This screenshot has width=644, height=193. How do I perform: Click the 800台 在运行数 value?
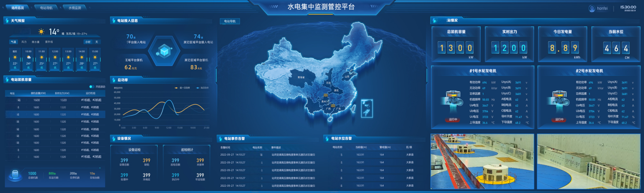pyautogui.click(x=52, y=174)
